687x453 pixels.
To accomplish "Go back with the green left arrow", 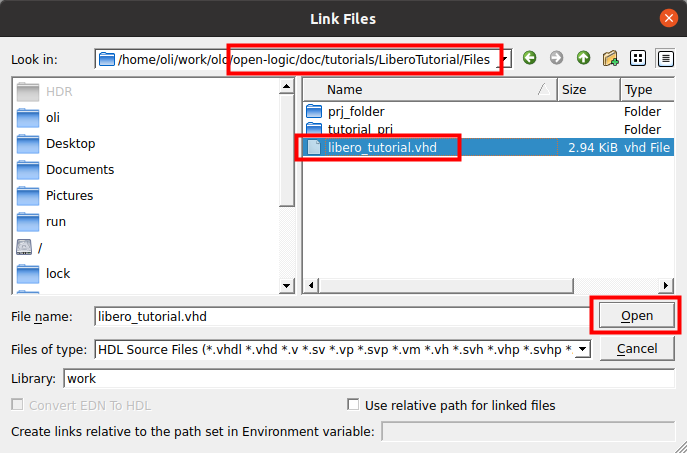I will pyautogui.click(x=530, y=58).
